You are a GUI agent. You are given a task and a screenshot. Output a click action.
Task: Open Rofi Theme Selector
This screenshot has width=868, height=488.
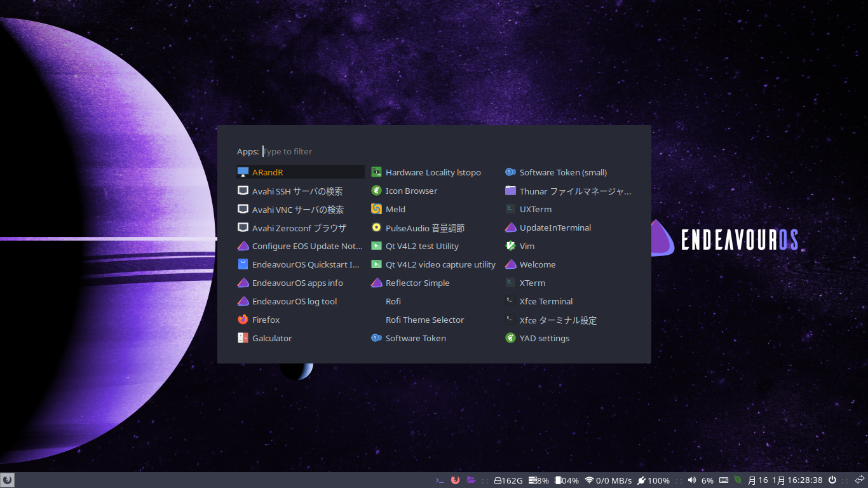click(x=434, y=320)
